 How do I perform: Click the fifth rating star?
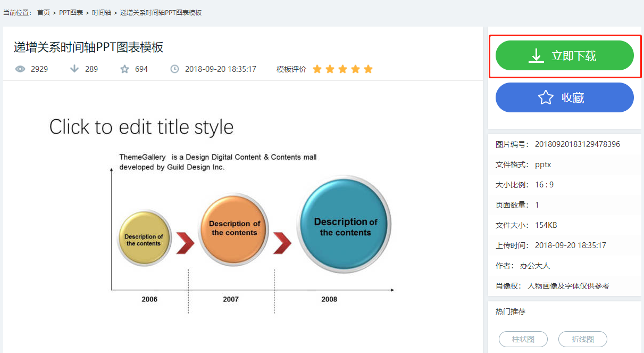[x=369, y=69]
